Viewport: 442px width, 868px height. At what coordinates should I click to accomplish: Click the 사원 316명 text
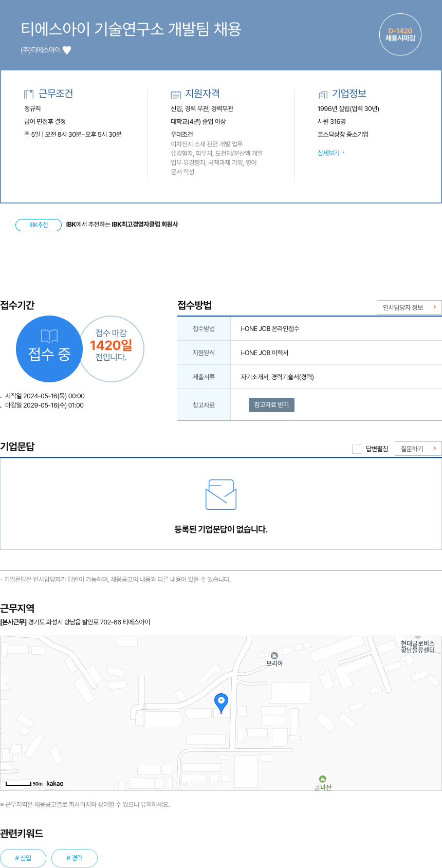[331, 122]
